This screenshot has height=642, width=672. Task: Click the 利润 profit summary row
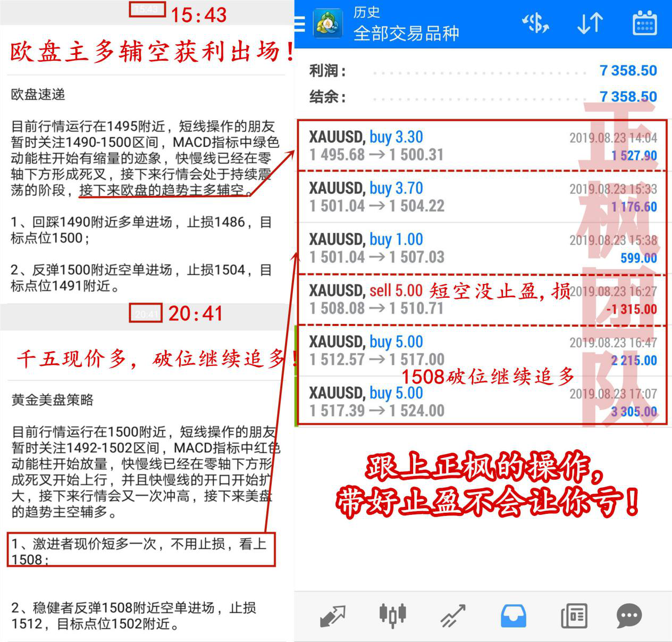pos(483,71)
